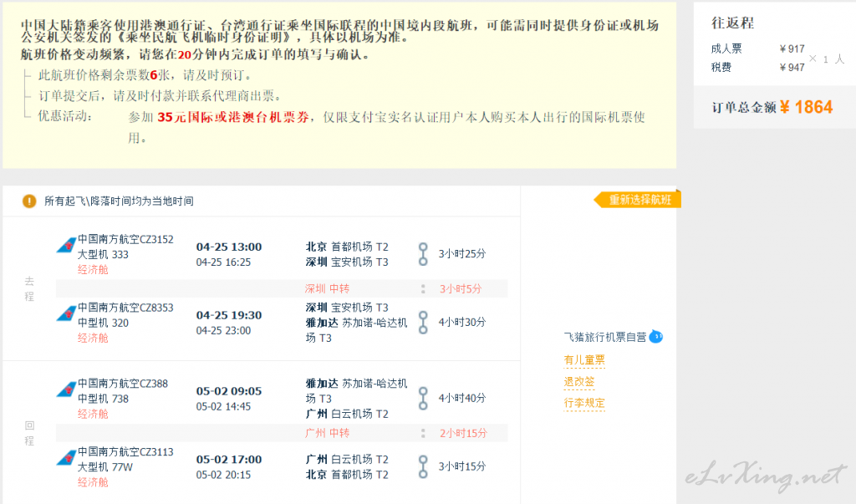This screenshot has height=504, width=856.
Task: Click the route icon beside 3小时25分
Action: click(423, 254)
